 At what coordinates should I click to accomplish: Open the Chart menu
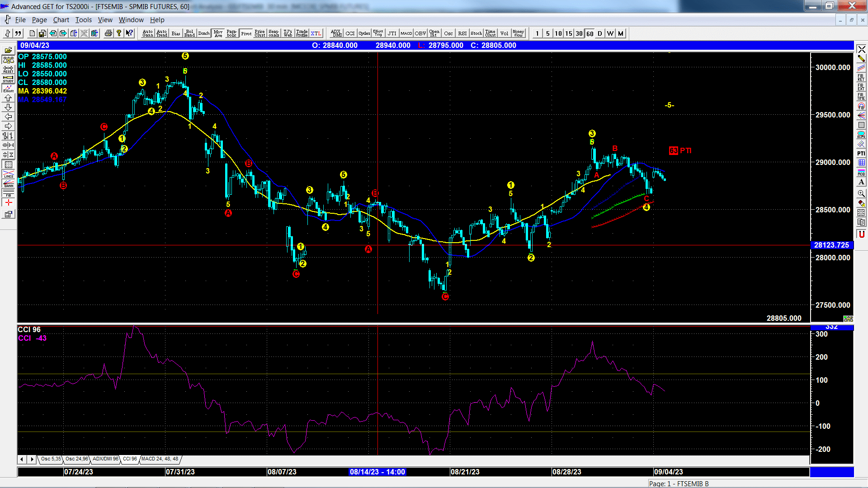tap(61, 20)
